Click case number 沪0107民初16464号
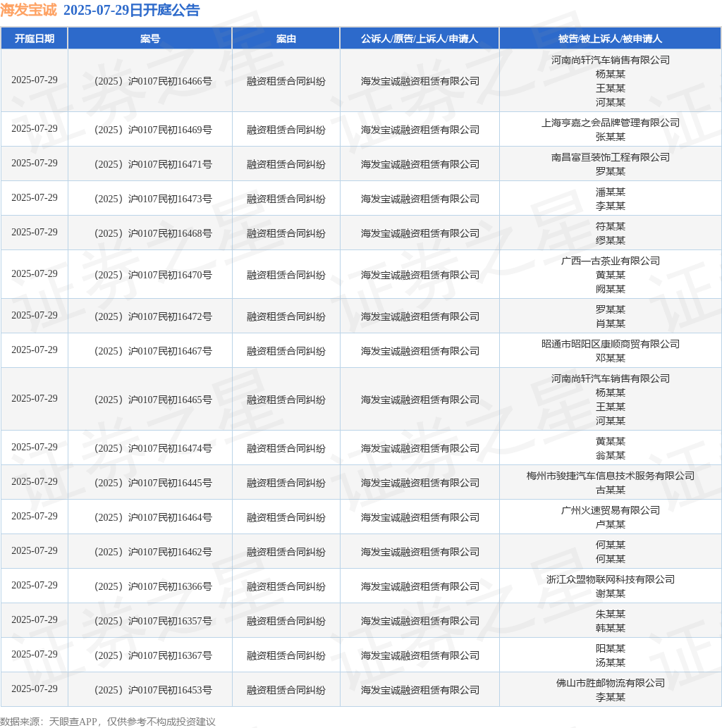Image resolution: width=722 pixels, height=728 pixels. click(x=170, y=517)
